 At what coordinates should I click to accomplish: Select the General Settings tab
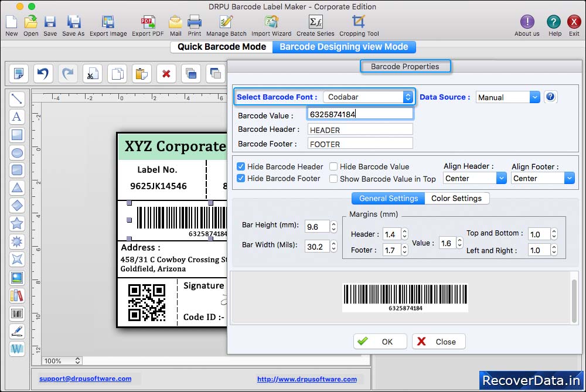point(389,198)
